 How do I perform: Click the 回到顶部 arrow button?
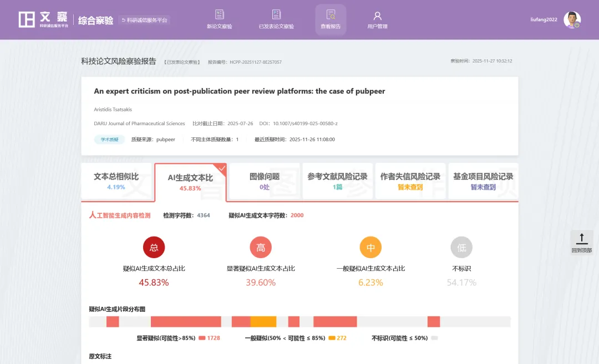point(581,239)
